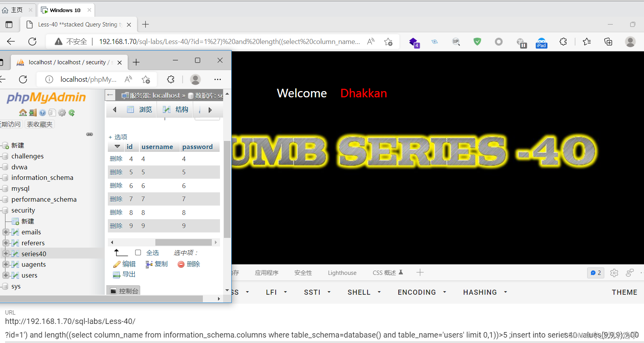
Task: Open the 结构 tab in phpMyAdmin
Action: (x=176, y=110)
